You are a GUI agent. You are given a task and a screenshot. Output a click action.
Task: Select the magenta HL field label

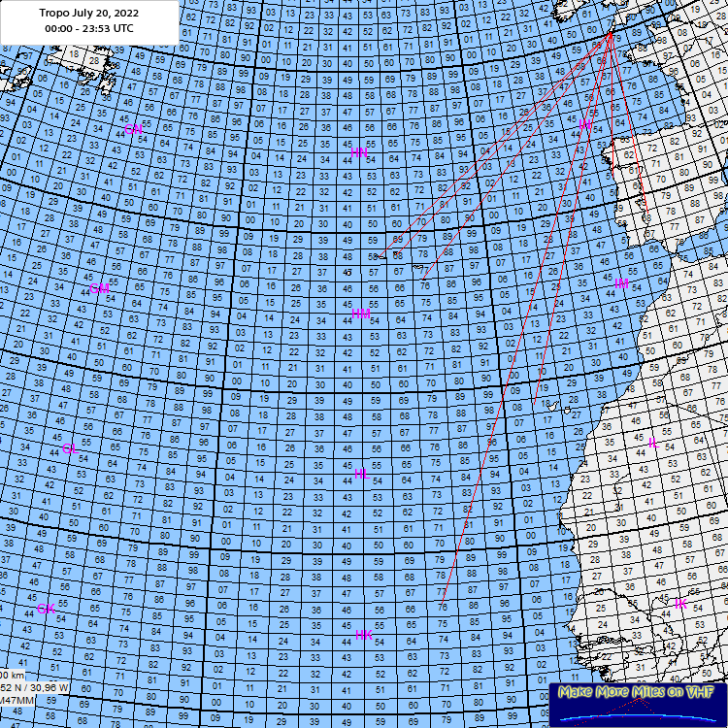pyautogui.click(x=361, y=474)
